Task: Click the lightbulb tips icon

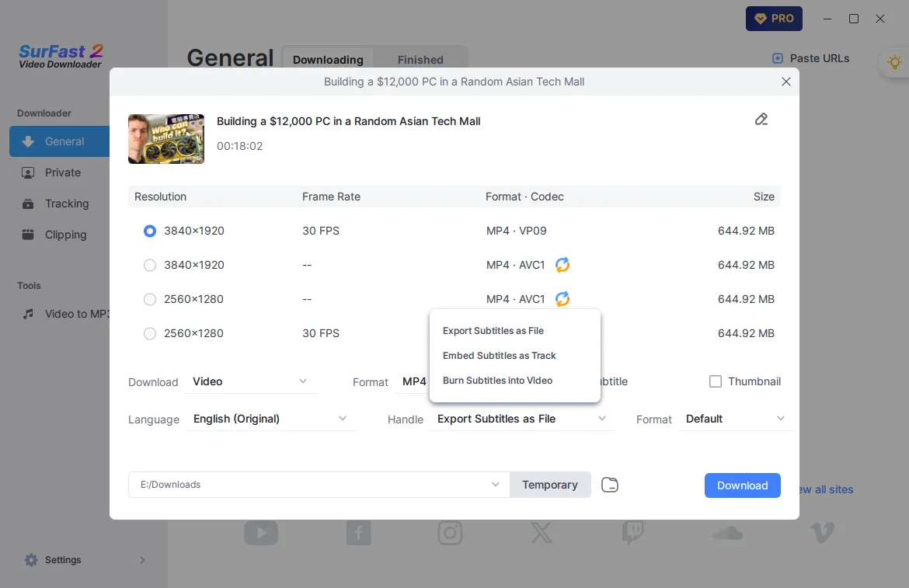Action: pos(894,62)
